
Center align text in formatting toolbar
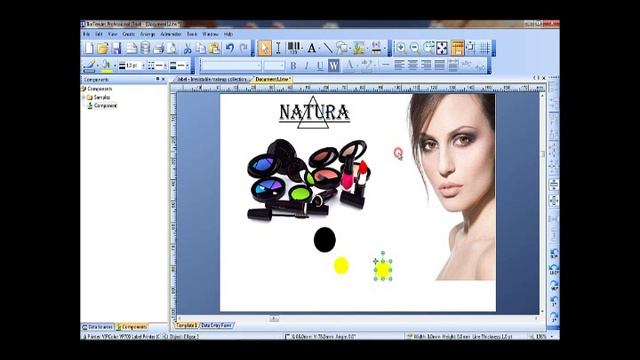click(x=413, y=65)
